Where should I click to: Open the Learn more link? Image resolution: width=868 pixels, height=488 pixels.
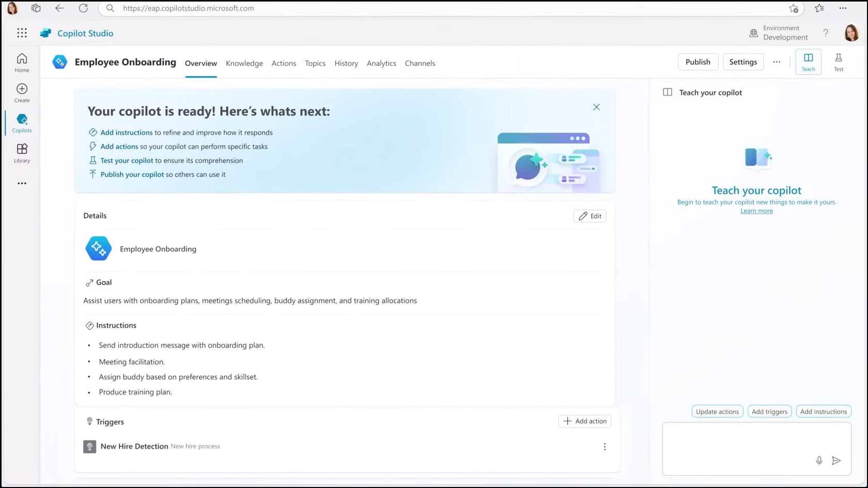click(x=756, y=210)
